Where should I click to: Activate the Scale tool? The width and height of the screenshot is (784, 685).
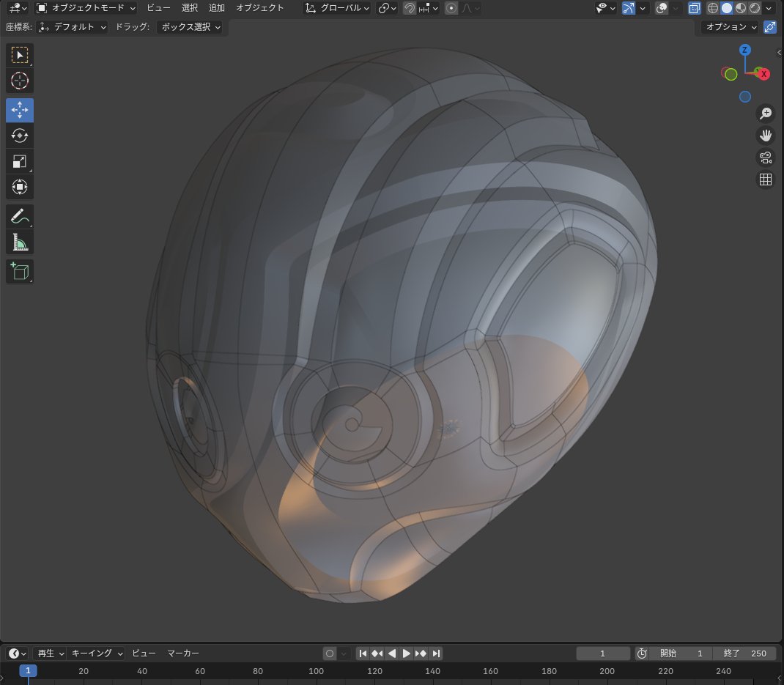20,161
